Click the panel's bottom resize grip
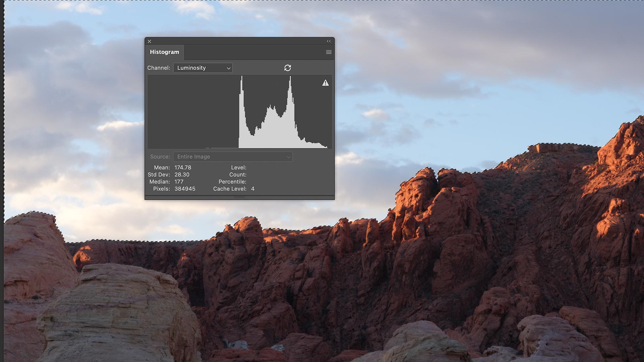The image size is (644, 362). (x=239, y=197)
